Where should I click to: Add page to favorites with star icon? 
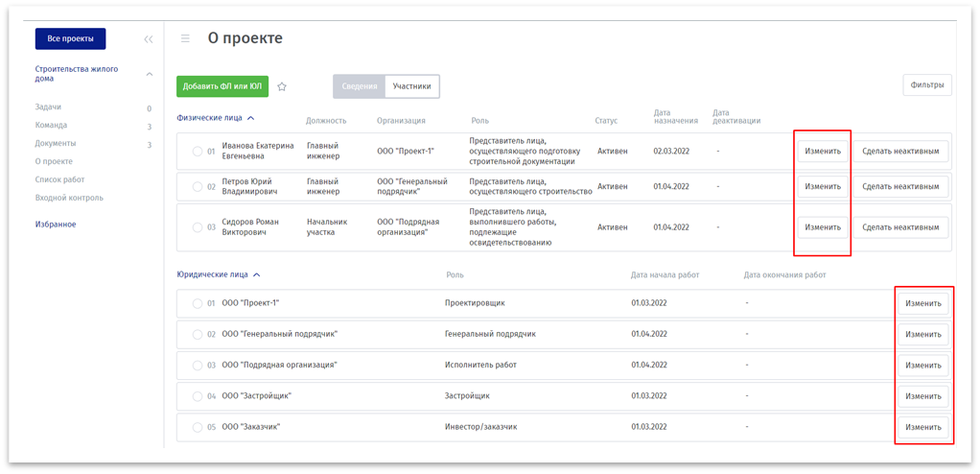pyautogui.click(x=282, y=86)
